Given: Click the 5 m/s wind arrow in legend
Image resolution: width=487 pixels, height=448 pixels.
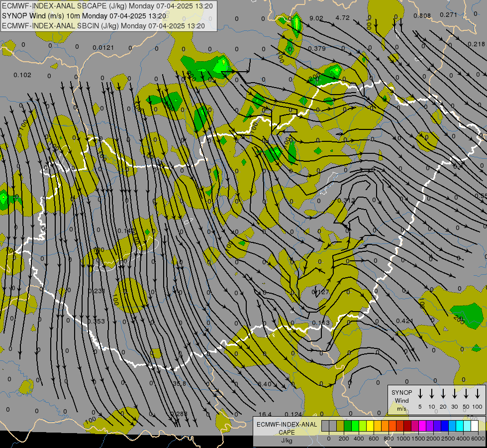Looking at the screenshot, I should [420, 394].
